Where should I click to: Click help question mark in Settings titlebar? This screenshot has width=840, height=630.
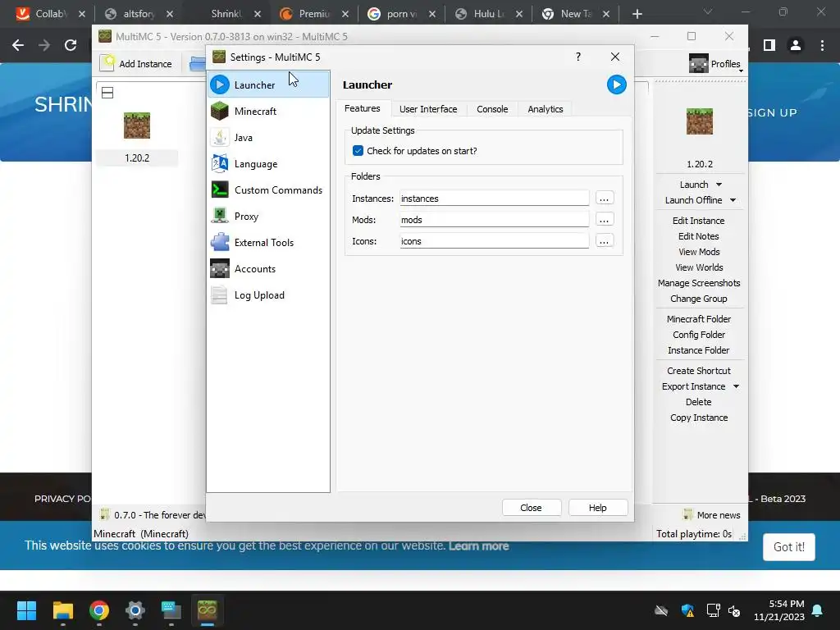[x=578, y=57]
